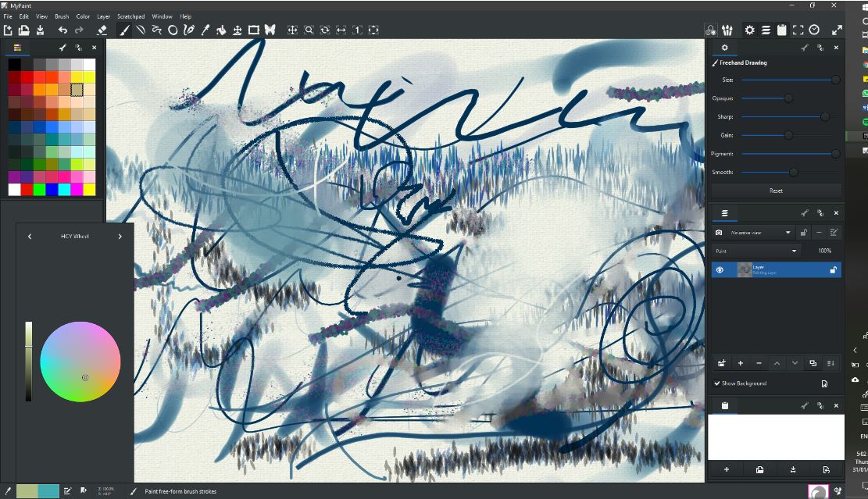868x499 pixels.
Task: Open the Brush menu
Action: click(62, 16)
